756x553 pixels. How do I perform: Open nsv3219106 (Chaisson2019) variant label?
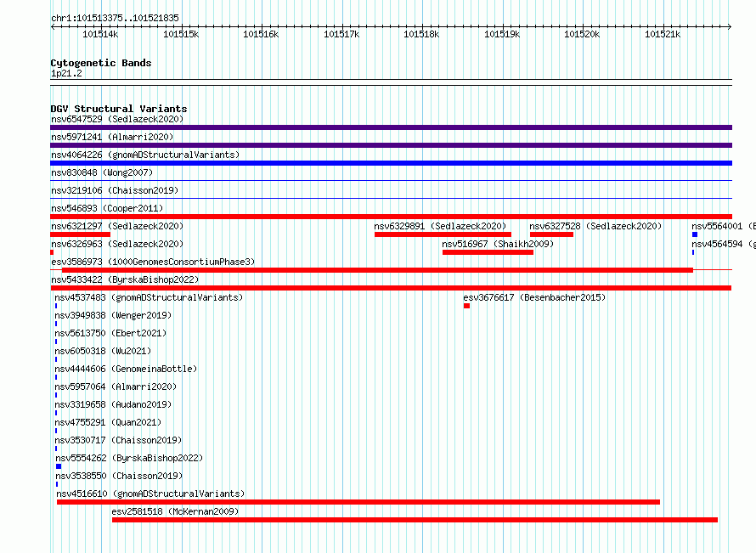(x=115, y=190)
